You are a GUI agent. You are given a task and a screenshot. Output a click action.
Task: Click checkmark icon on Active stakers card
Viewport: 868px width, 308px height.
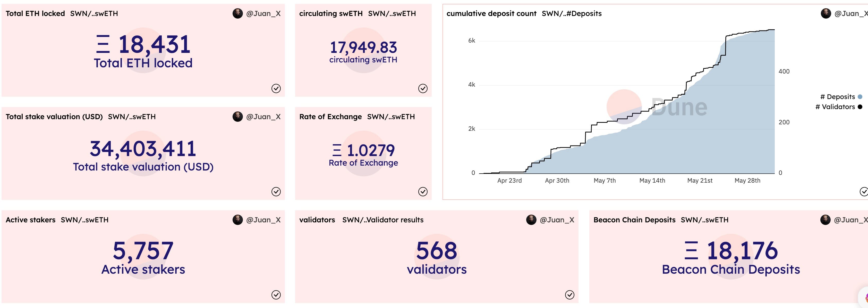point(276,295)
